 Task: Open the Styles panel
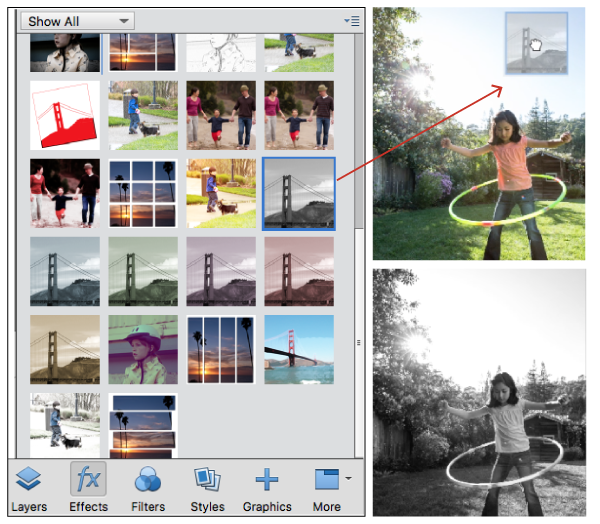click(207, 488)
